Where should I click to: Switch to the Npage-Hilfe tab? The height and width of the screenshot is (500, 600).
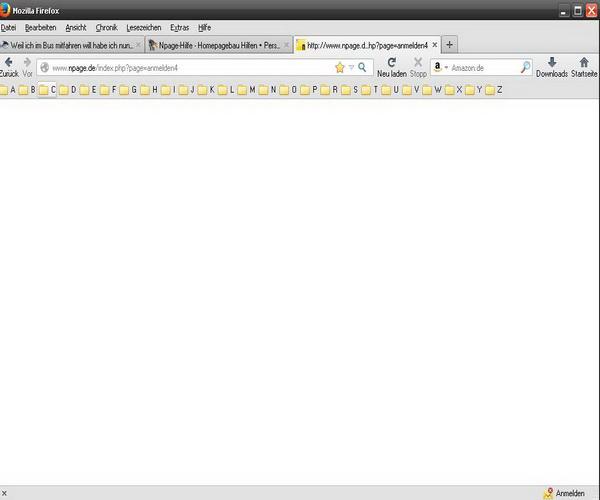(213, 45)
